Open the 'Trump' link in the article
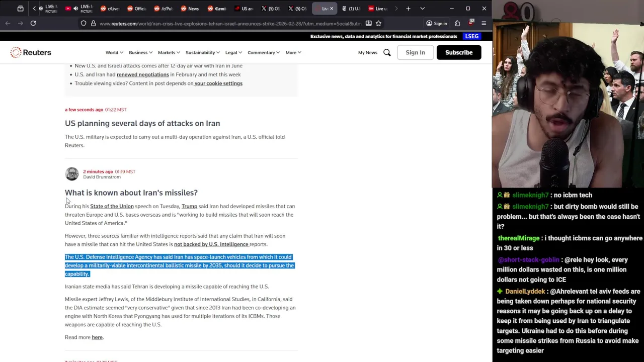This screenshot has height=362, width=644. (x=189, y=206)
